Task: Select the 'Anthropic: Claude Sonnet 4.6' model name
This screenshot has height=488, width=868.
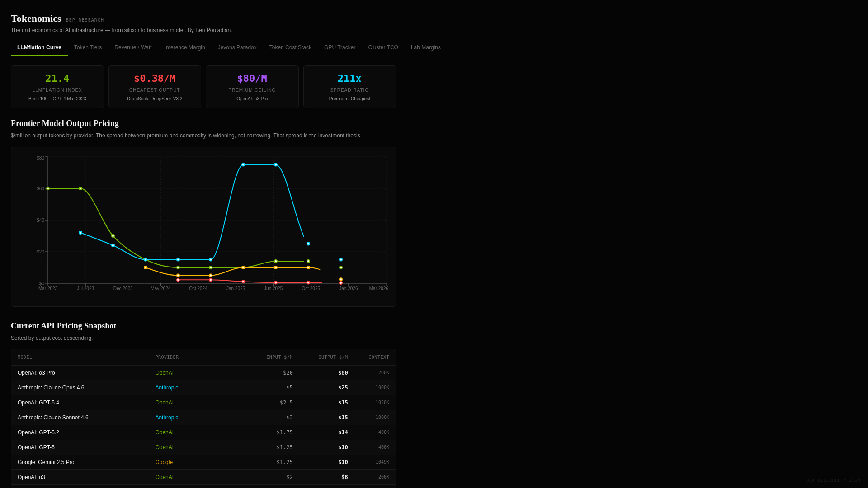Action: click(53, 418)
